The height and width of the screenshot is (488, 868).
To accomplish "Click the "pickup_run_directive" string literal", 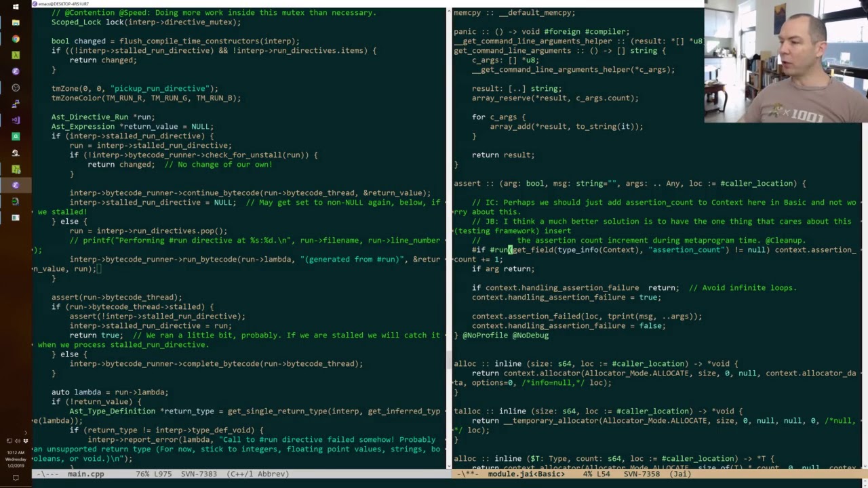I will click(159, 88).
